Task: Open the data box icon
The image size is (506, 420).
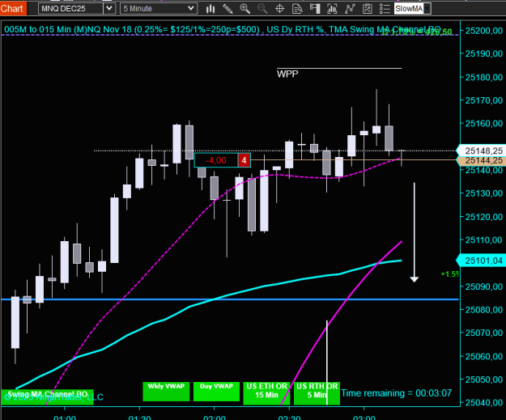Action: (297, 9)
